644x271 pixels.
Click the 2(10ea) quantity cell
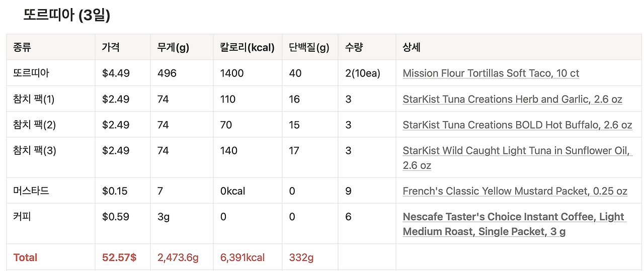click(x=363, y=73)
